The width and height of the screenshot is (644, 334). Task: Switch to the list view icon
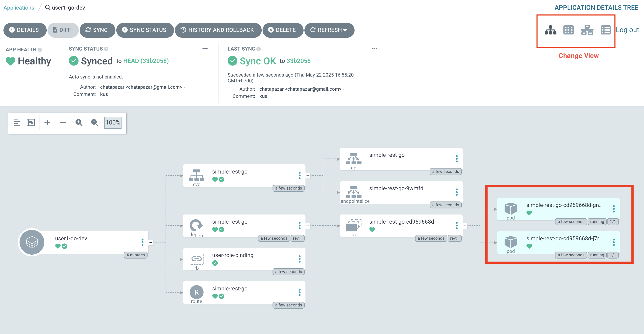point(606,30)
